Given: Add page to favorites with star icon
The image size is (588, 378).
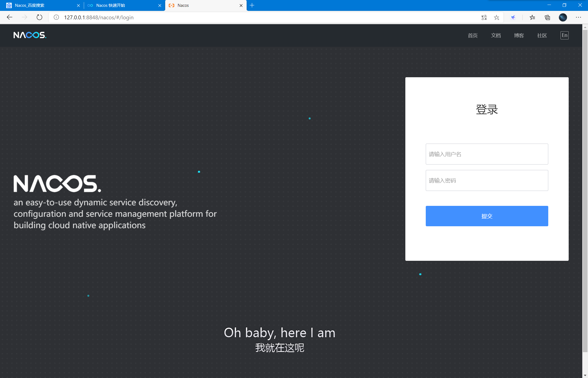Looking at the screenshot, I should point(497,17).
